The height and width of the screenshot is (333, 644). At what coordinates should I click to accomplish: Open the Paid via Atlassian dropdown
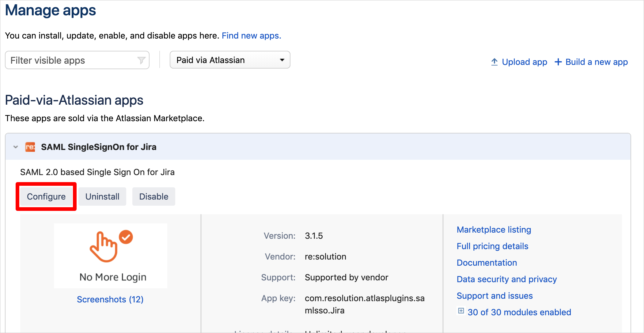click(x=229, y=60)
